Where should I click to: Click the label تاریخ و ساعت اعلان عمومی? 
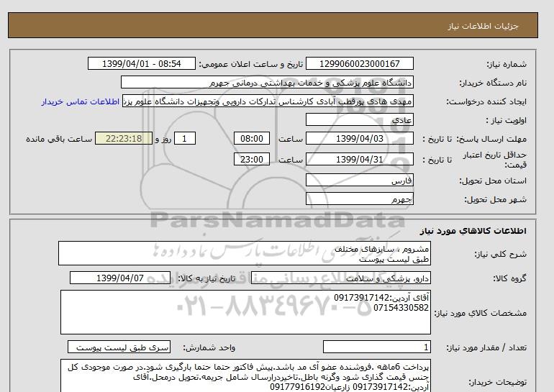click(x=251, y=64)
